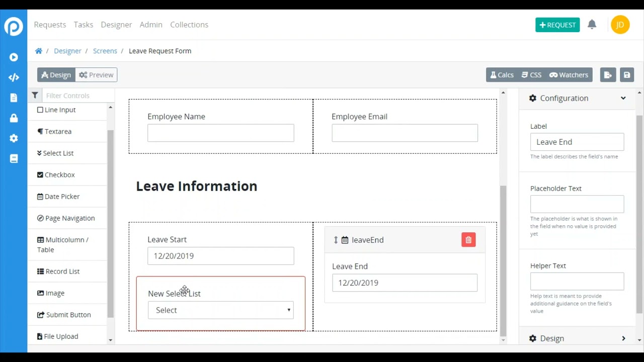
Task: Open the gear icon in left sidebar
Action: pyautogui.click(x=14, y=138)
